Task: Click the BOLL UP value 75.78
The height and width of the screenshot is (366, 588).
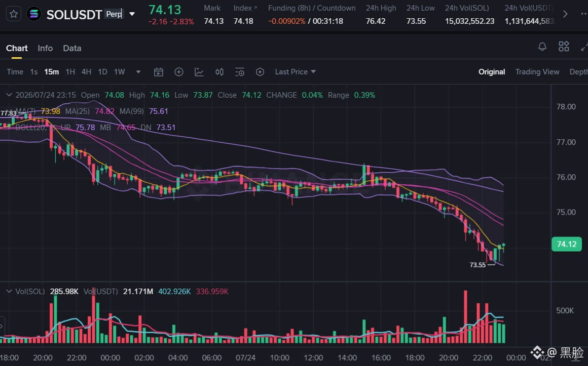Action: [x=85, y=128]
